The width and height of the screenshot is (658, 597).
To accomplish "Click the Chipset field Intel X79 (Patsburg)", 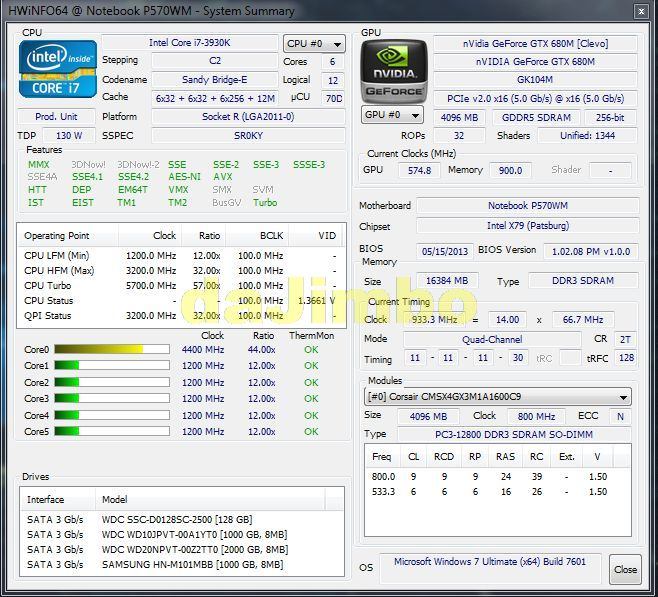I will (528, 226).
